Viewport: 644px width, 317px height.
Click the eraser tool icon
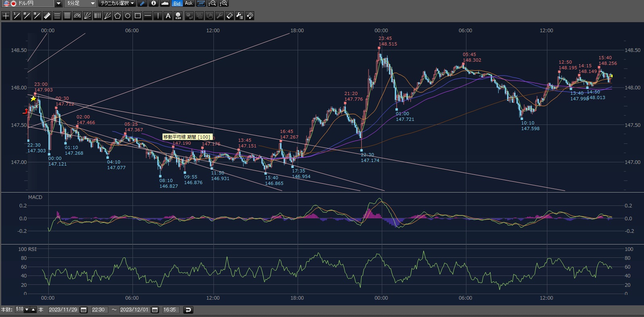pyautogui.click(x=229, y=16)
